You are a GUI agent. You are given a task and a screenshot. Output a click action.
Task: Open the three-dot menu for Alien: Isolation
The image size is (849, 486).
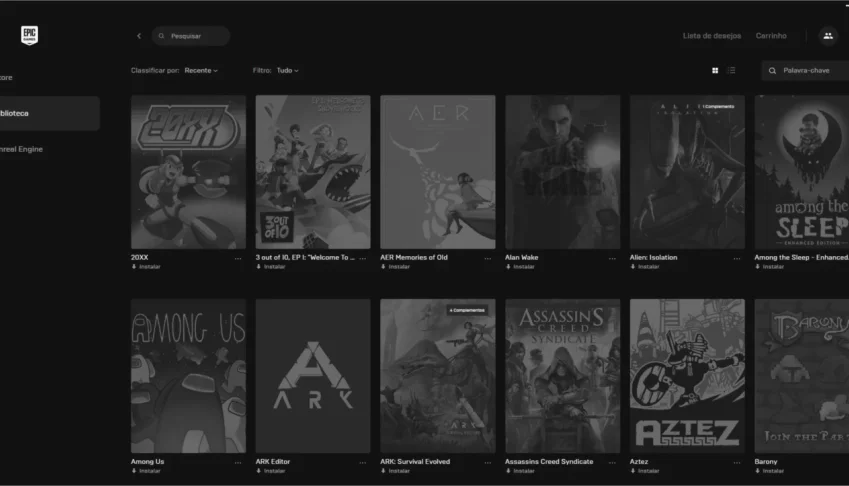(737, 259)
